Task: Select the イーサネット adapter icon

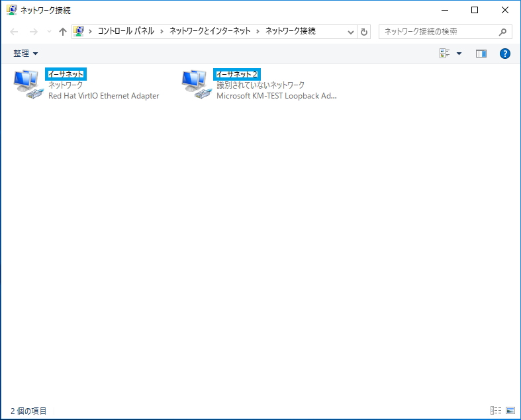Action: (28, 85)
